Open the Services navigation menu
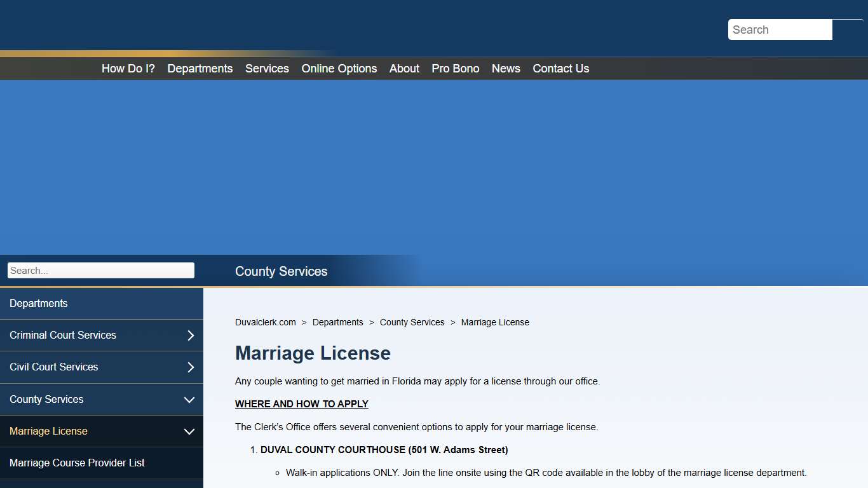Viewport: 868px width, 488px height. pos(267,68)
